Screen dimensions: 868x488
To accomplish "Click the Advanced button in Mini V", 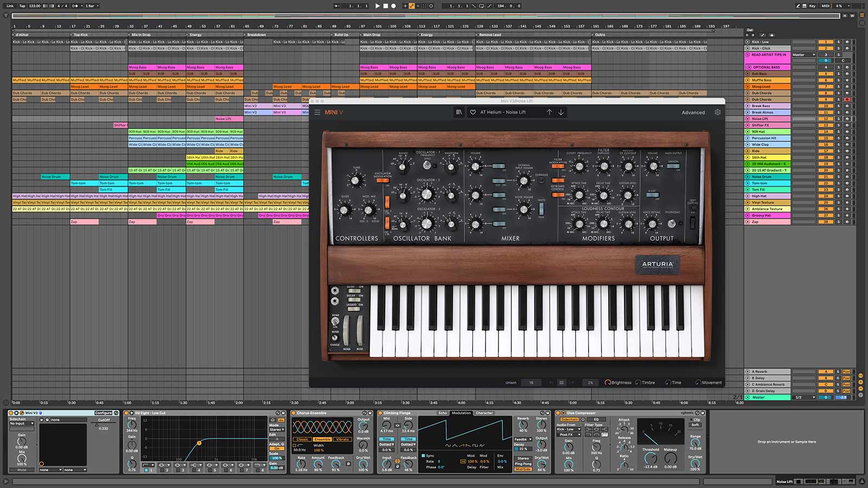I will (x=693, y=112).
